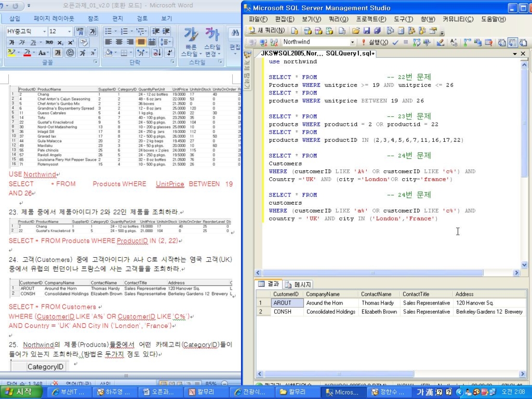Click the multilevel list icon in Word

tap(140, 32)
